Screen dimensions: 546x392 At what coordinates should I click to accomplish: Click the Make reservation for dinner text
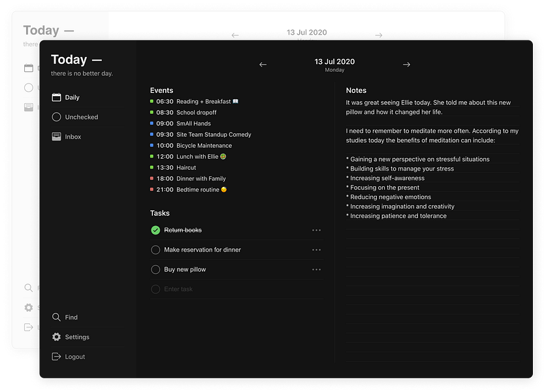click(202, 250)
